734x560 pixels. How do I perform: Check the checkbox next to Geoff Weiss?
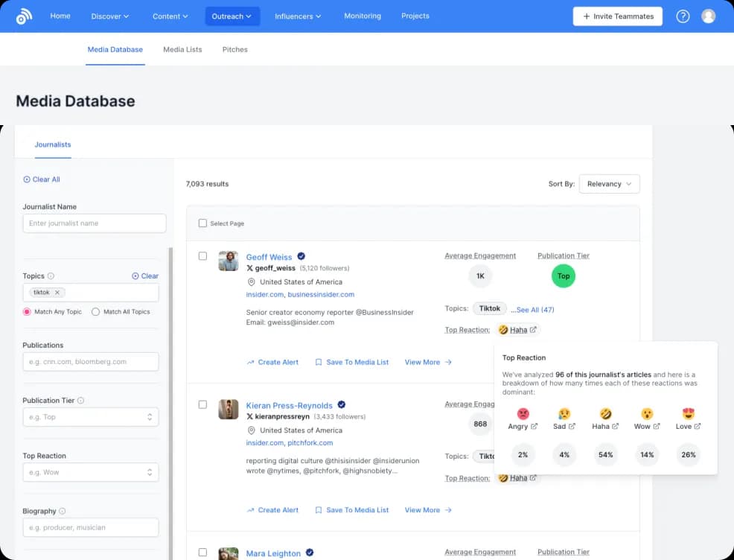202,255
